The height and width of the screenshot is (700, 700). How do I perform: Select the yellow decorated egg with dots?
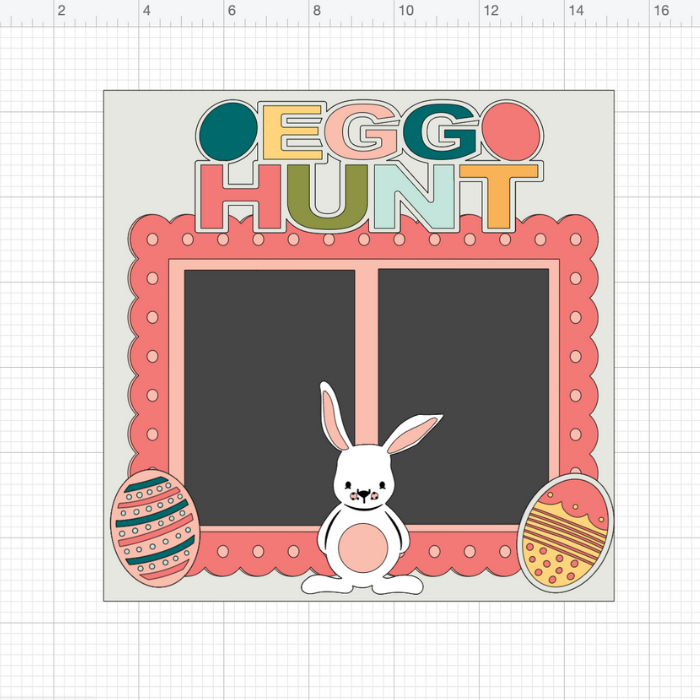pos(565,532)
